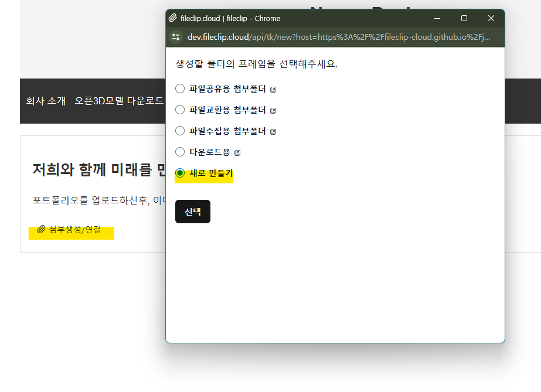Select the 파일교환용 첨부폴더 radio button
The width and height of the screenshot is (541, 392).
click(180, 110)
